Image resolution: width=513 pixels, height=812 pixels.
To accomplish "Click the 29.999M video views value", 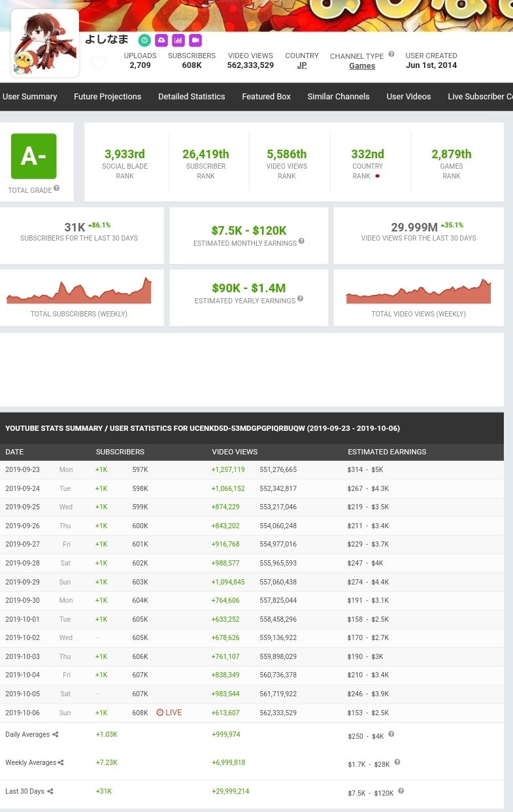I will [414, 227].
